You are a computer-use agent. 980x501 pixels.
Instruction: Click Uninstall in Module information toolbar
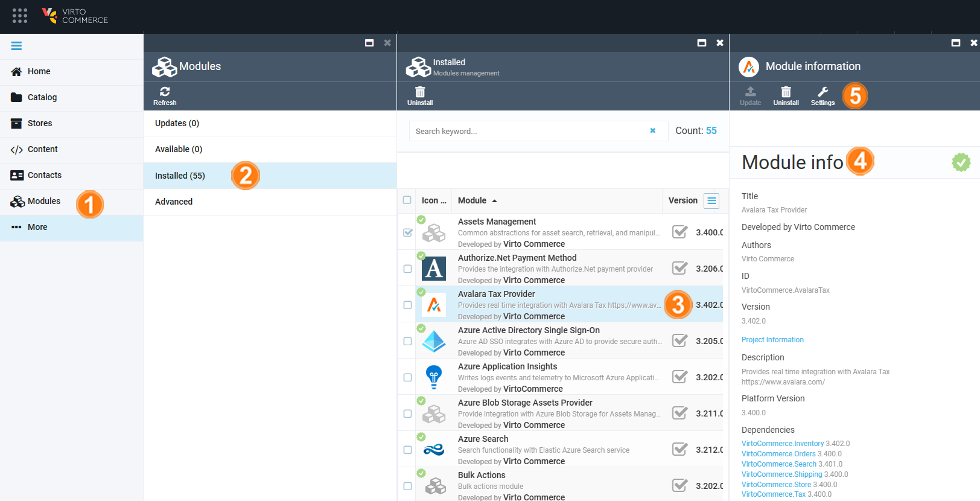[786, 96]
